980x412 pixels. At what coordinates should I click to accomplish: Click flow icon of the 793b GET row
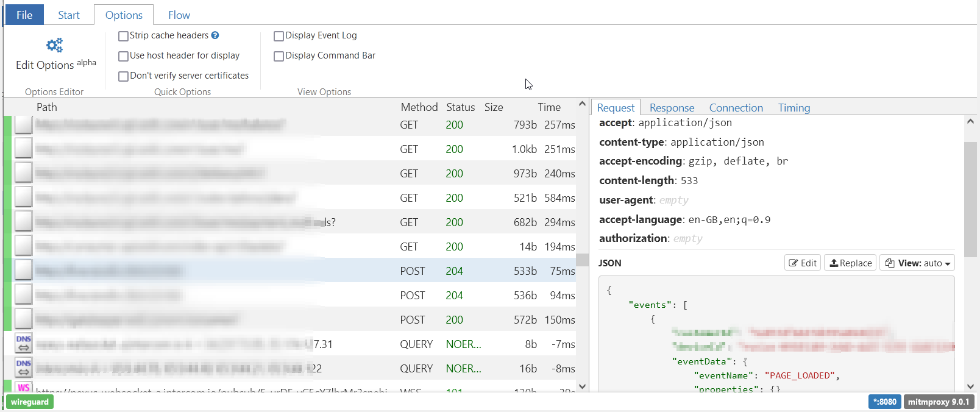(x=24, y=124)
